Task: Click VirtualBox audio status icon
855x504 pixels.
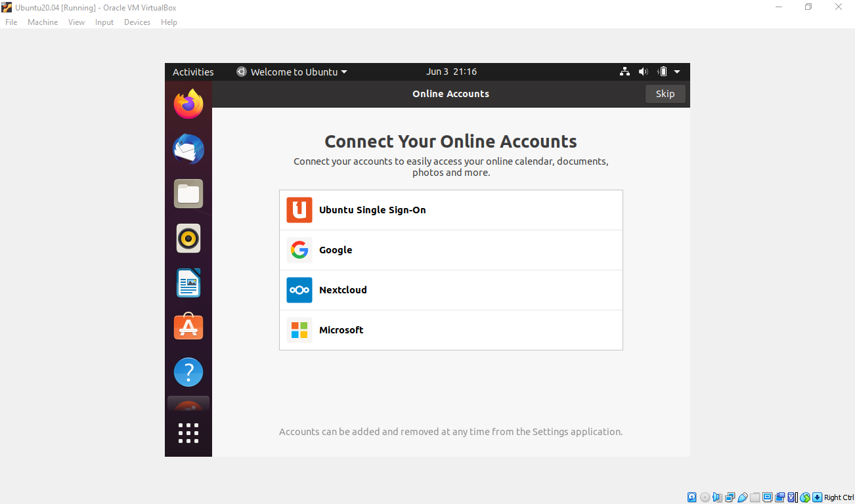Action: [717, 497]
